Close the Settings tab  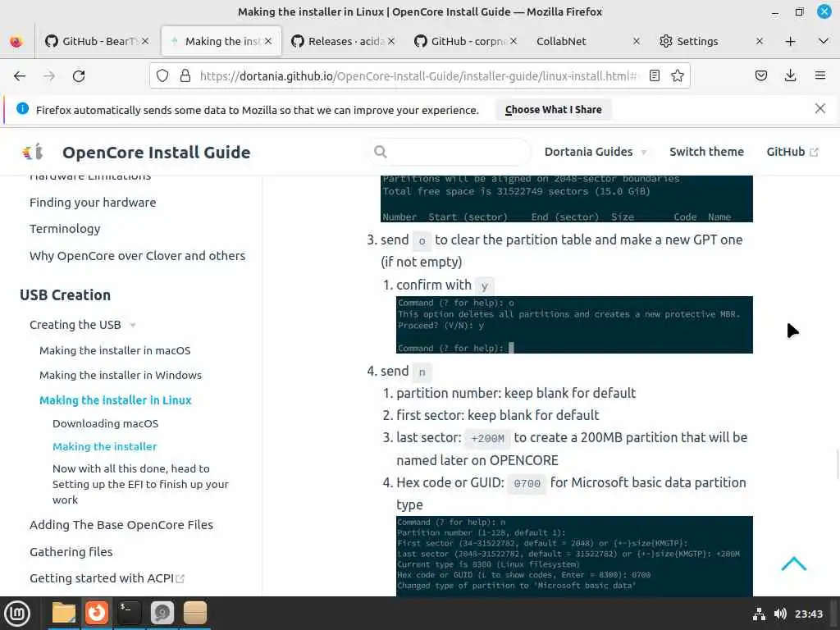tap(759, 41)
